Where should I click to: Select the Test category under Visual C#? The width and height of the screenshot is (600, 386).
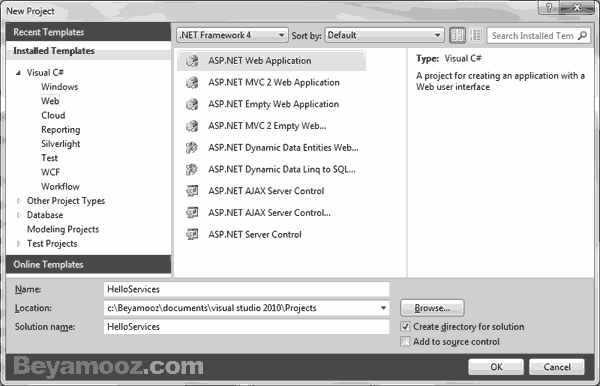(x=49, y=158)
